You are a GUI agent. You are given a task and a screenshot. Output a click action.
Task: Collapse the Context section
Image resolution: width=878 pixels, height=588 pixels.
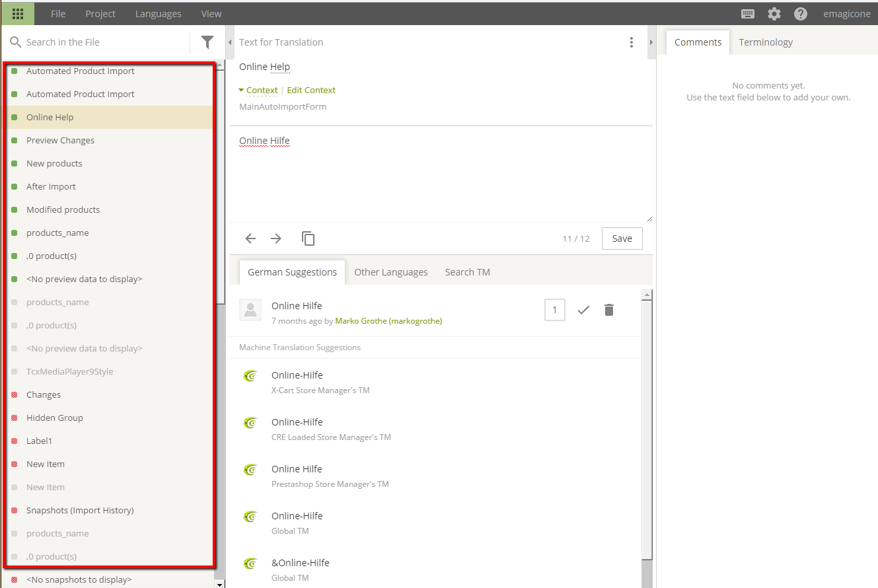pos(258,91)
